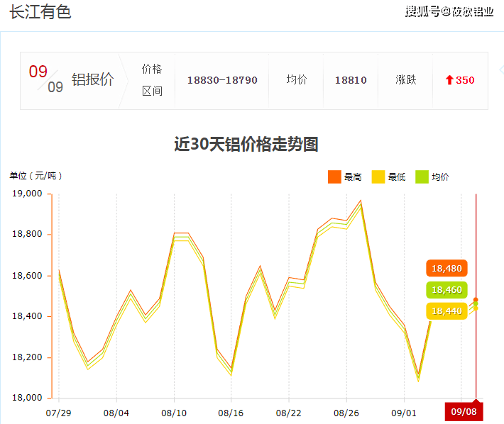Click the price range value 18830-18790

[222, 80]
